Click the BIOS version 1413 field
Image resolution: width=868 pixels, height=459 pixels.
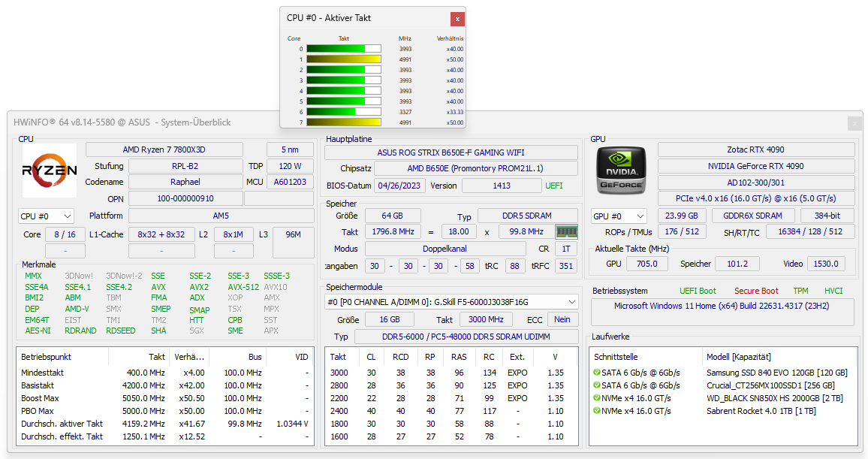point(502,186)
